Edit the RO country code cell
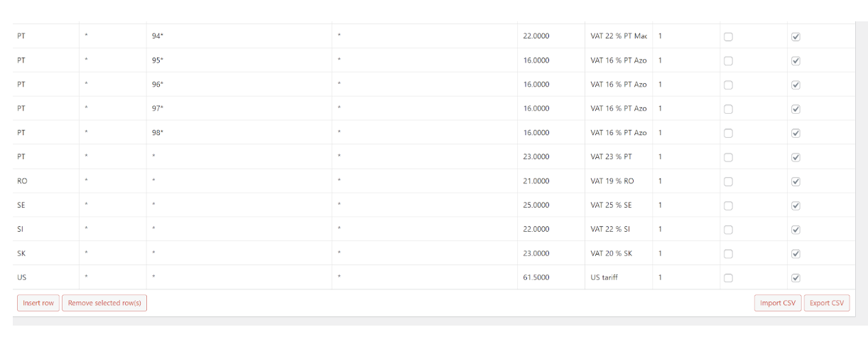This screenshot has width=868, height=337. (45, 181)
